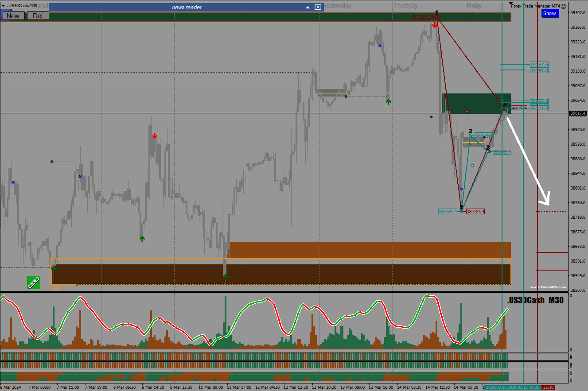Collapse the news reader panel arrow
This screenshot has height=391, width=588.
point(308,7)
